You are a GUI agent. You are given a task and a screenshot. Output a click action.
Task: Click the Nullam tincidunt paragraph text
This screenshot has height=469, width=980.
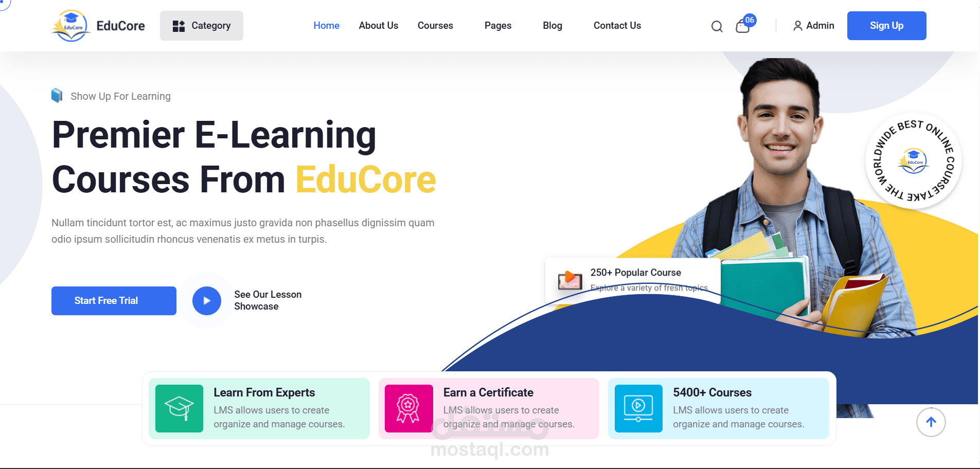(243, 231)
